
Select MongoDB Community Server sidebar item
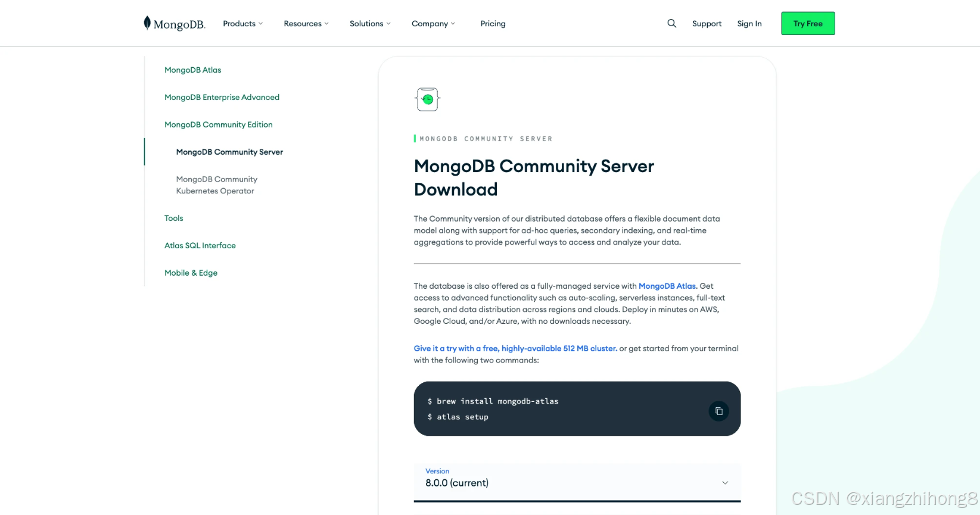tap(229, 152)
